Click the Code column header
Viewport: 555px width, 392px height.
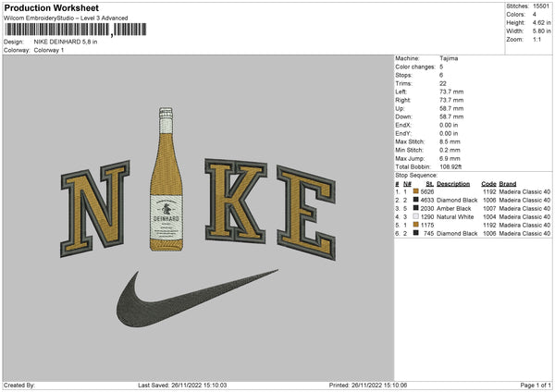[488, 184]
